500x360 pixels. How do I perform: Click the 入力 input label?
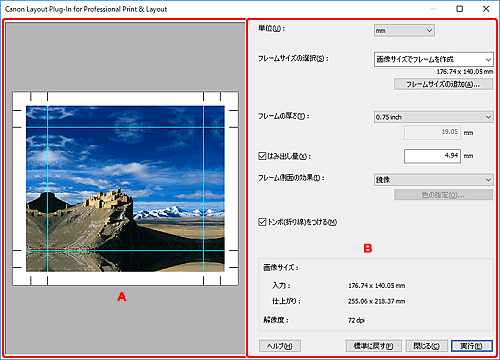(x=281, y=286)
